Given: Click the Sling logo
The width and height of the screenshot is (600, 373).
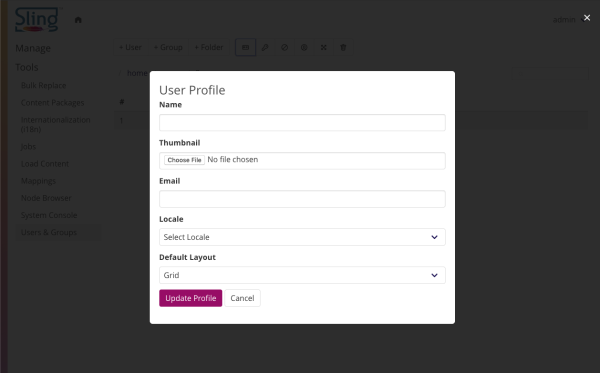Looking at the screenshot, I should tap(38, 19).
